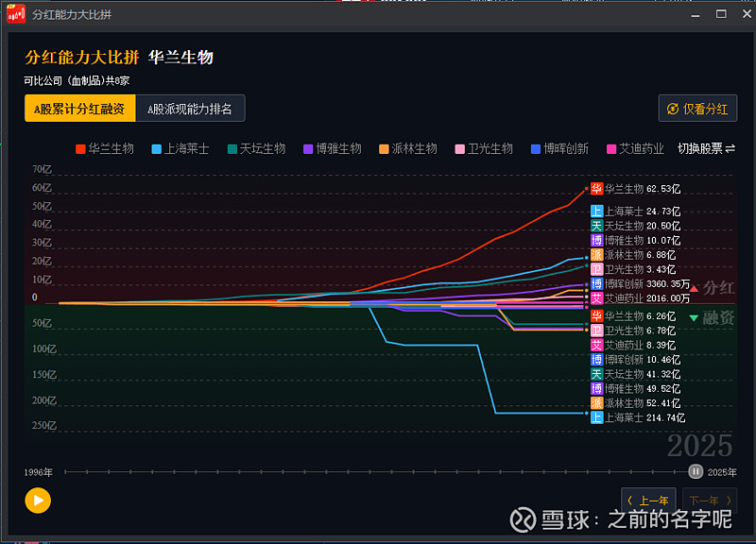756x544 pixels.
Task: Click the refresh icon in 仅看分红 button
Action: tap(673, 109)
